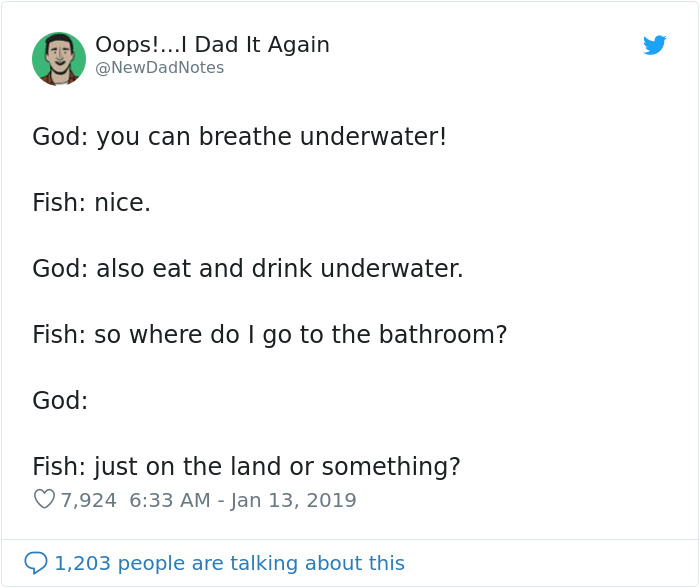Click the line "God: you can breathe underwater!"
Screen dimensions: 700x588
pos(239,137)
